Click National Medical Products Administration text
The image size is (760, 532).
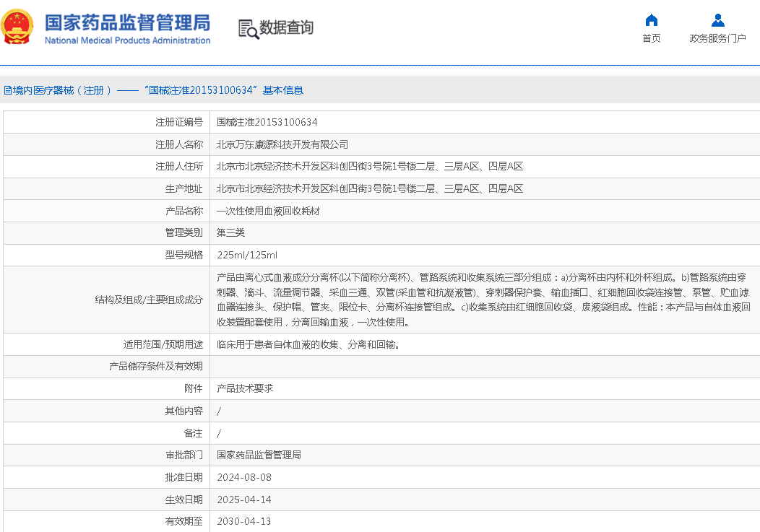point(127,40)
